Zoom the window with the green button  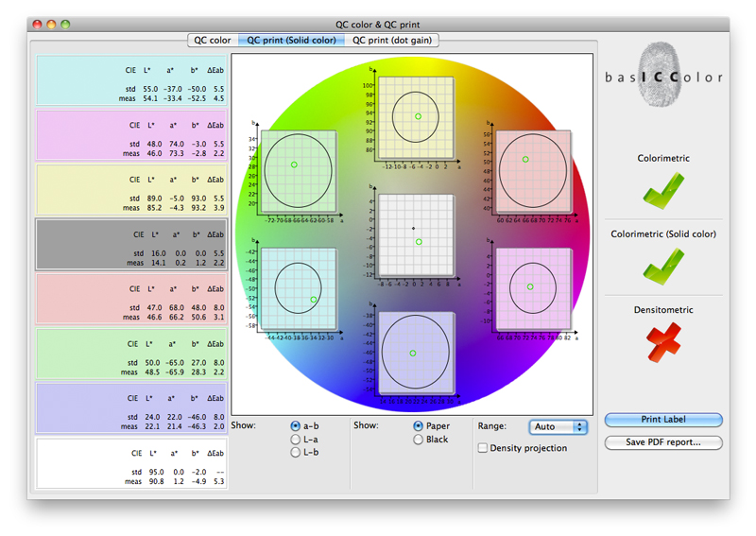click(x=65, y=25)
